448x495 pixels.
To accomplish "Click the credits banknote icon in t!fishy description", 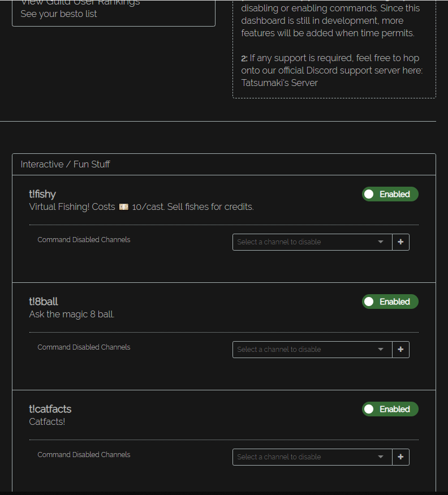I will [123, 207].
